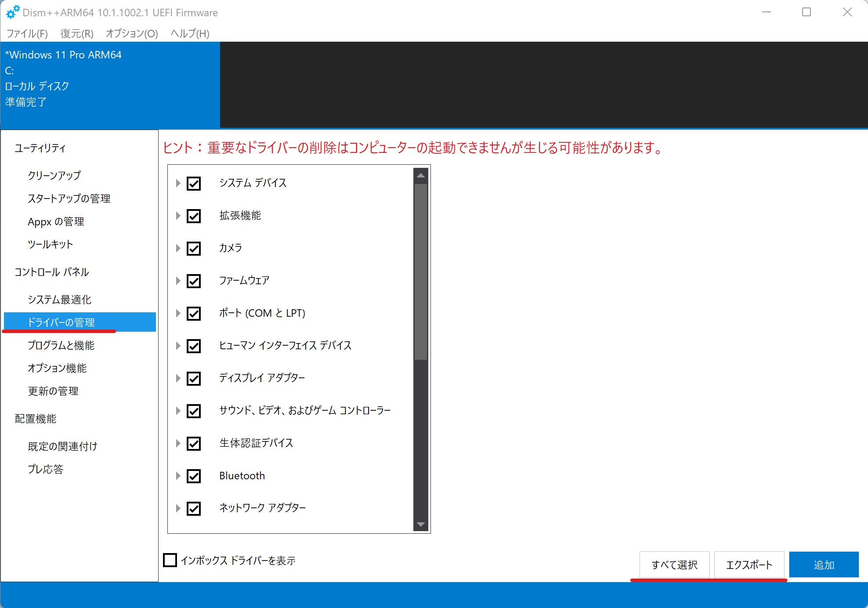
Task: Uncheck the システム デバイス checkbox
Action: [x=194, y=183]
